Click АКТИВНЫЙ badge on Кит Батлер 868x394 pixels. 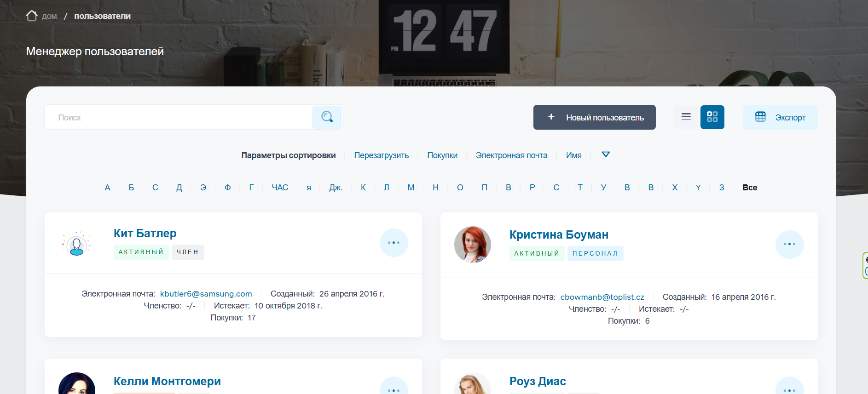(x=141, y=252)
